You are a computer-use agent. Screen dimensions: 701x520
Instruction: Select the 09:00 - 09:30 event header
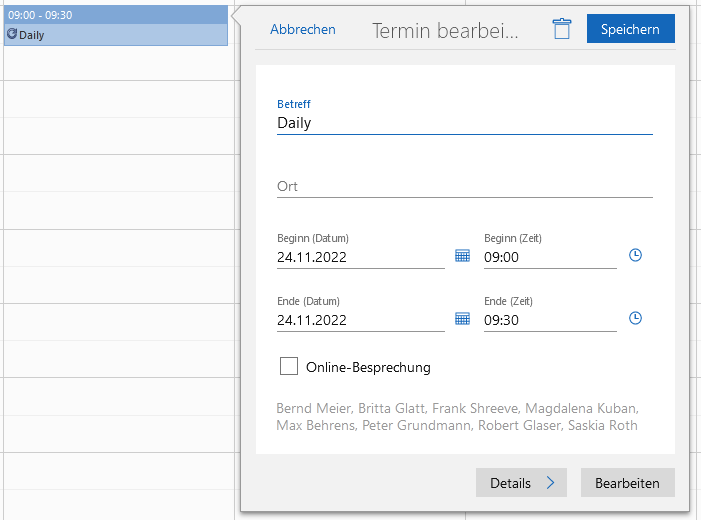click(115, 15)
